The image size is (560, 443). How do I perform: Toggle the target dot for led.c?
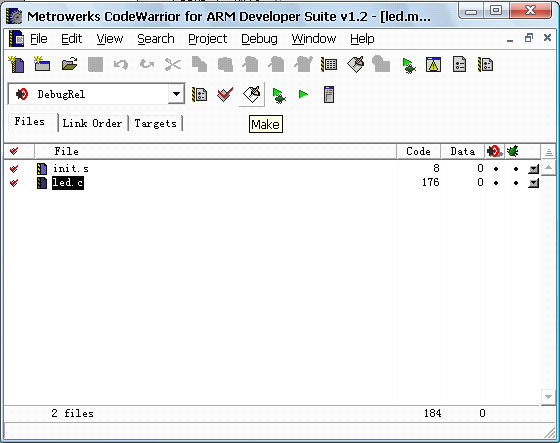coord(496,183)
